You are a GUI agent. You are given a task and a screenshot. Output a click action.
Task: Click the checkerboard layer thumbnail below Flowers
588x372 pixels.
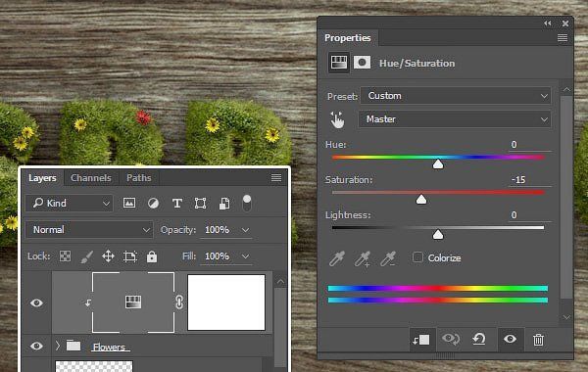[94, 366]
